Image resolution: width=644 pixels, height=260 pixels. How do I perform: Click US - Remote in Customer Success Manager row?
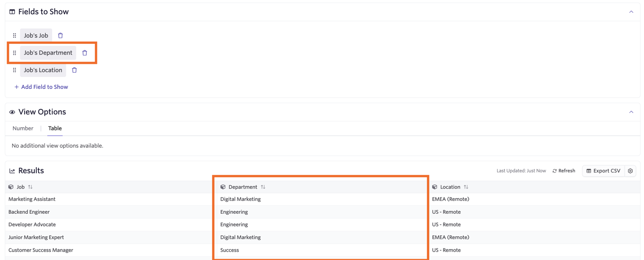[x=446, y=250]
